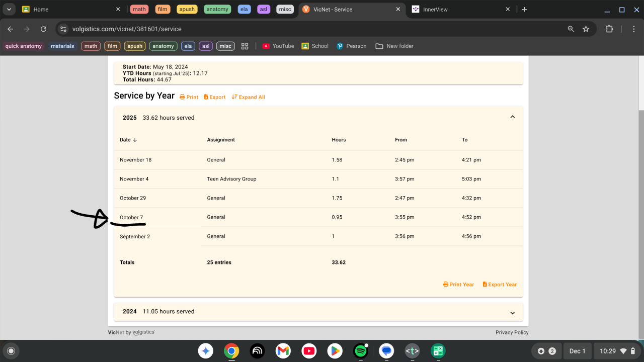Expand the 2024 service year section

(512, 312)
